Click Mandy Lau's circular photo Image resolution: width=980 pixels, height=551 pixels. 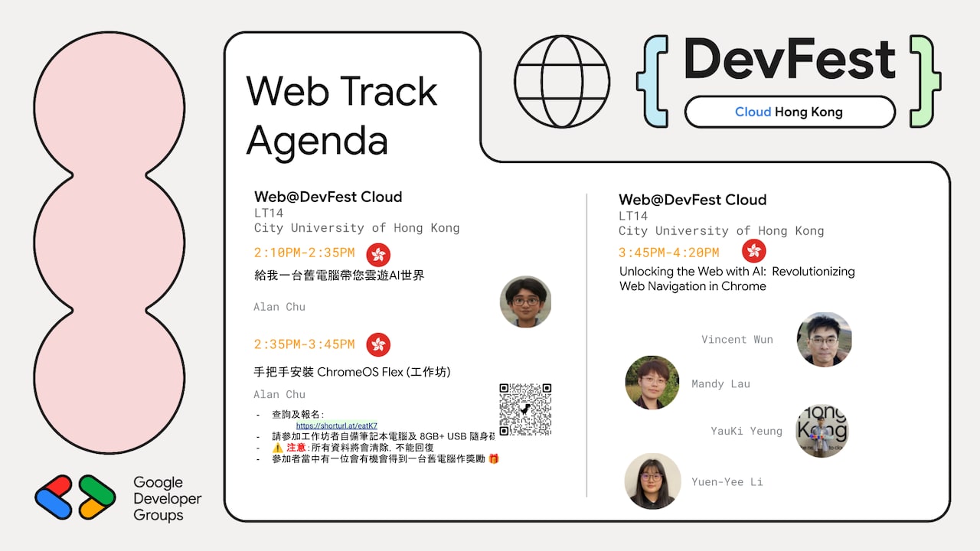(x=652, y=383)
